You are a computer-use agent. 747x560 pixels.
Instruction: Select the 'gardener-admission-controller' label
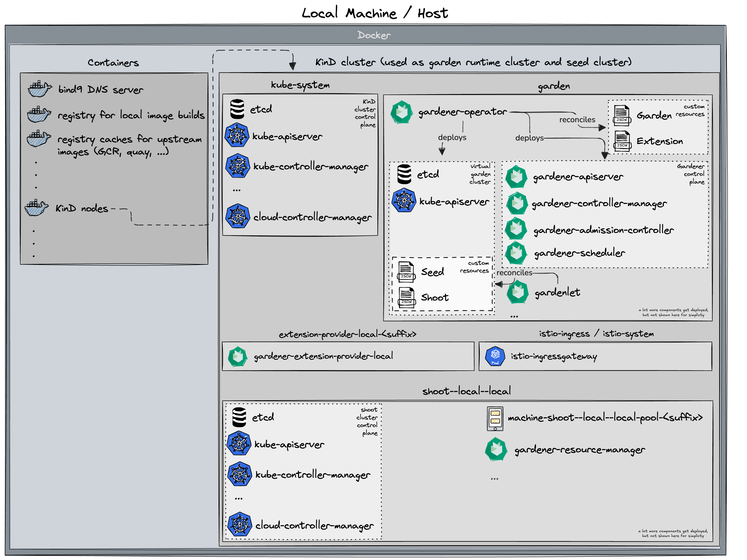604,230
